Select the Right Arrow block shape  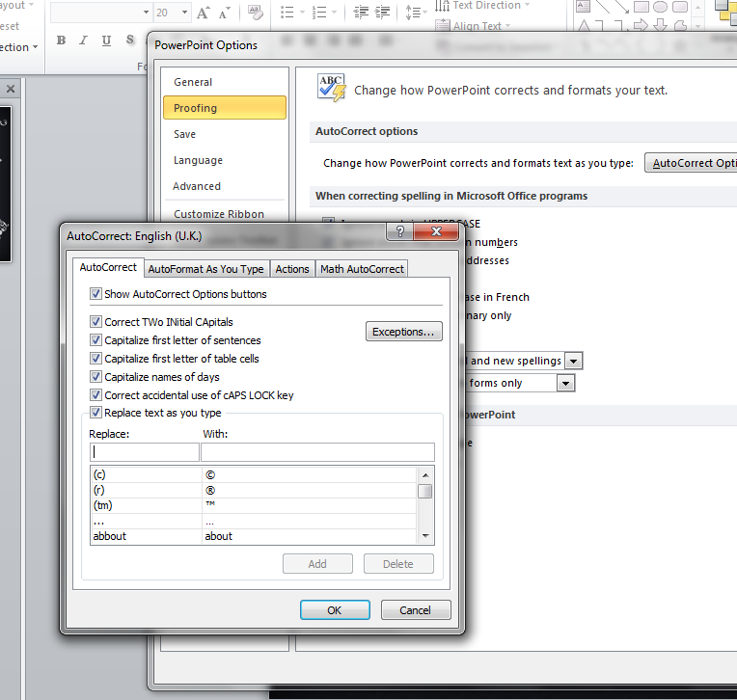[x=641, y=25]
